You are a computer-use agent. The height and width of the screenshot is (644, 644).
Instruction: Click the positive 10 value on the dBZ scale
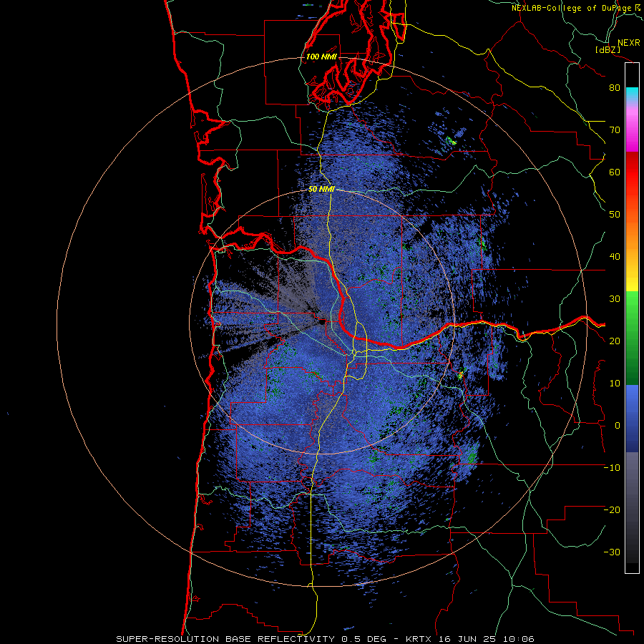click(615, 384)
